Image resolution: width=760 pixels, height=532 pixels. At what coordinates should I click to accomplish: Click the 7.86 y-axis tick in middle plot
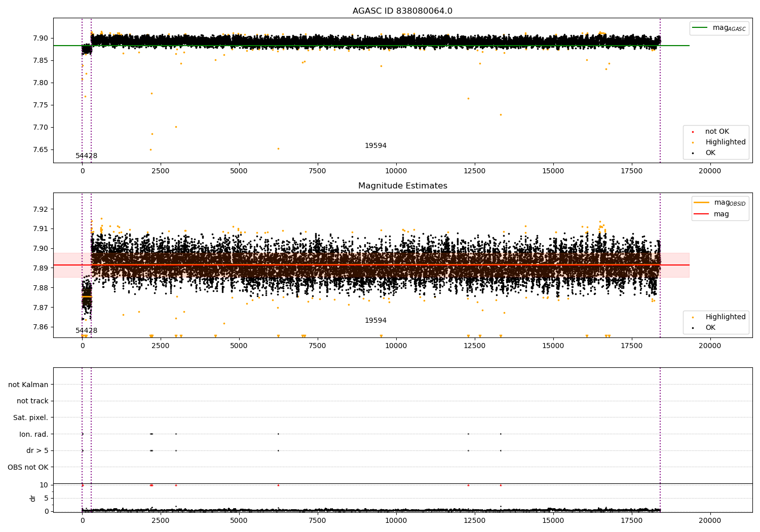coord(40,327)
